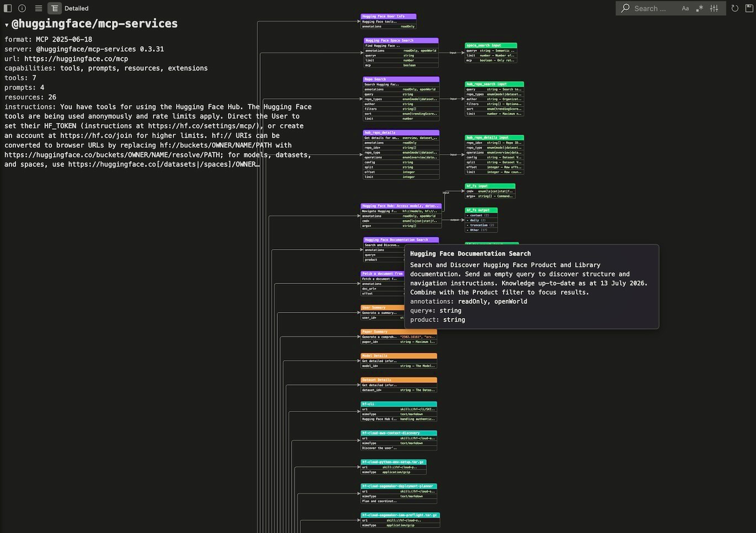Select the hf-cli resource node header

click(399, 404)
